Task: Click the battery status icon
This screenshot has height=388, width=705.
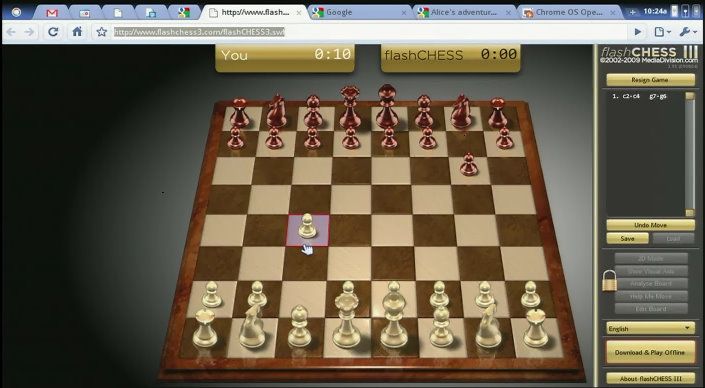Action: point(674,11)
